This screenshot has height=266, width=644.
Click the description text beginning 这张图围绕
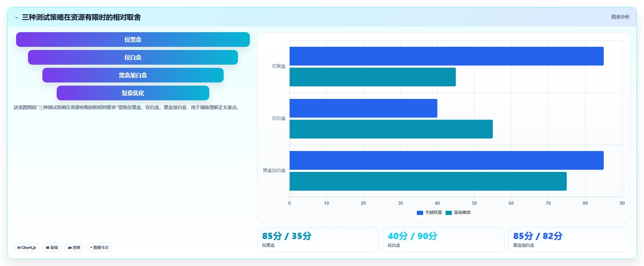(127, 107)
